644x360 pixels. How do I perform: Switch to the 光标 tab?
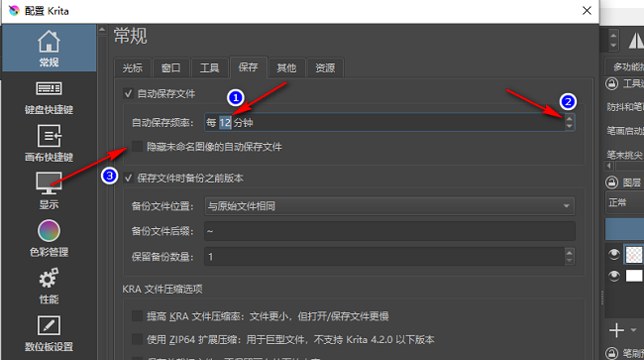click(x=132, y=67)
